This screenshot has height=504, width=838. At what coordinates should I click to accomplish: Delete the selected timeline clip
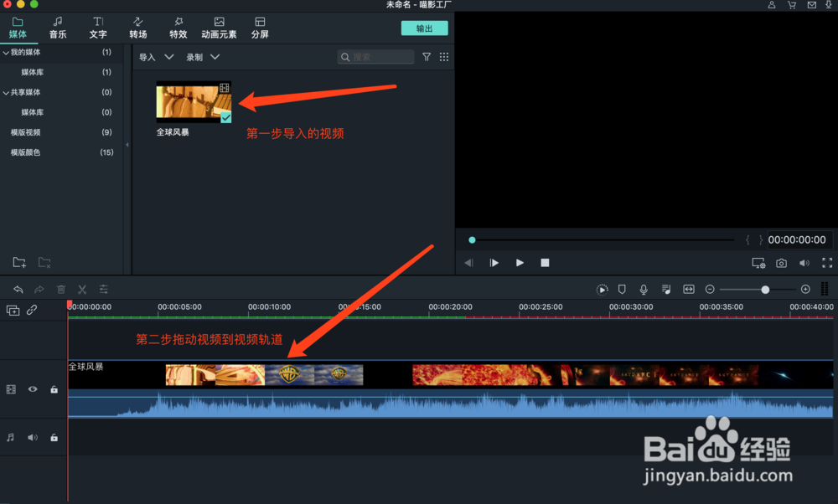61,290
